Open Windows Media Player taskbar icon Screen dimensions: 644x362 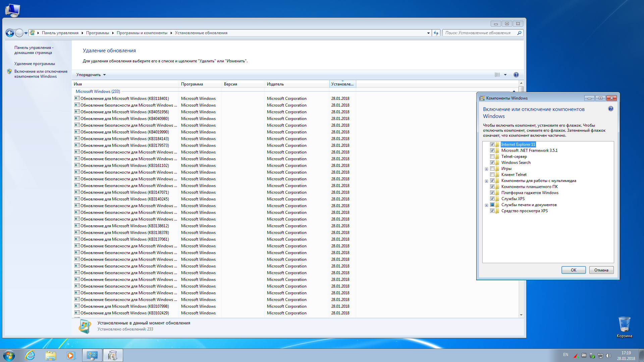point(71,355)
